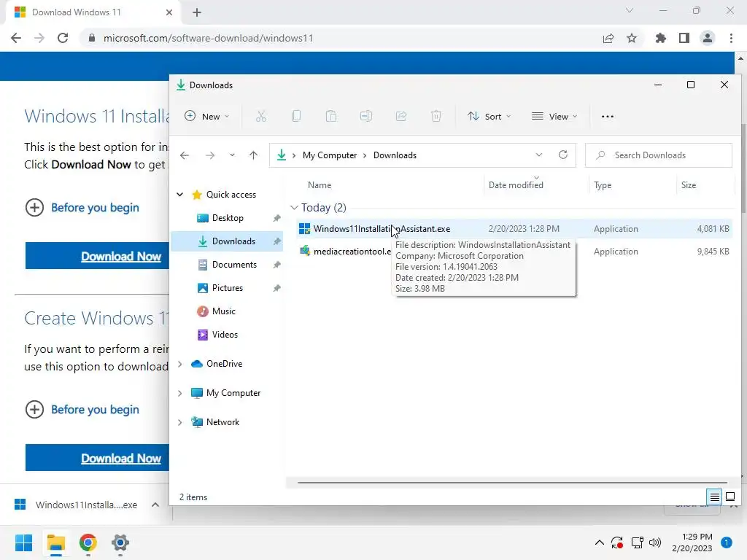Viewport: 747px width, 560px height.
Task: Expand the OneDrive tree node
Action: pos(180,364)
